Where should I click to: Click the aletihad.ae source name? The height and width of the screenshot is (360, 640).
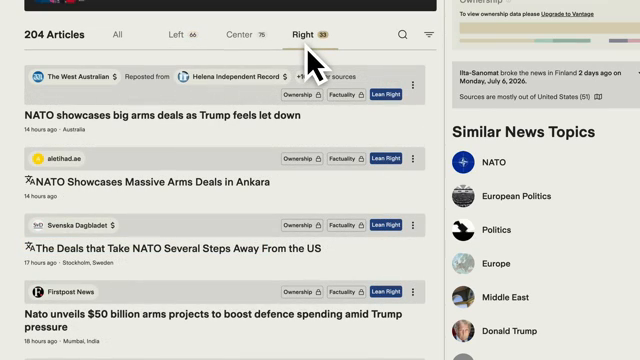coord(64,159)
